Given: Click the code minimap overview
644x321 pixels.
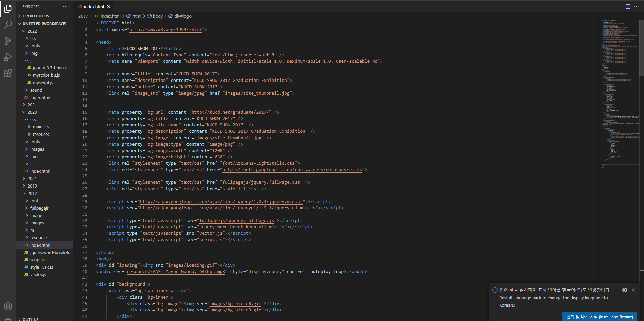Looking at the screenshot, I should pyautogui.click(x=620, y=94).
